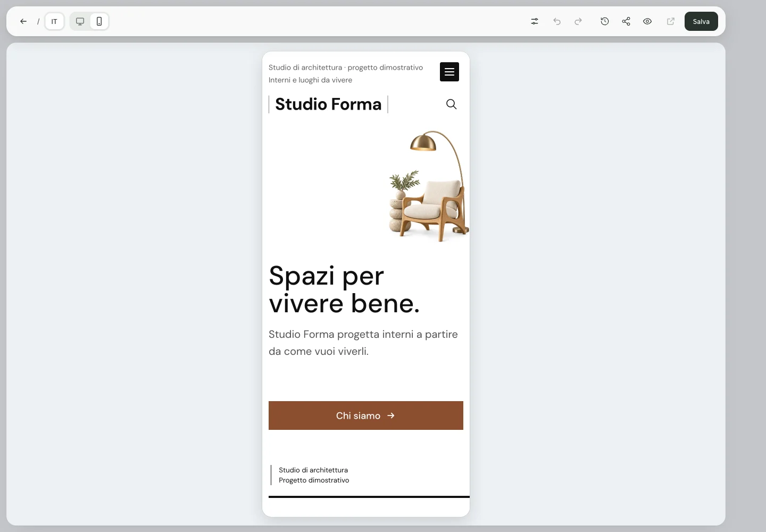Select 'Studio Forma progetta interni' paragraph
The height and width of the screenshot is (532, 766).
pos(364,343)
